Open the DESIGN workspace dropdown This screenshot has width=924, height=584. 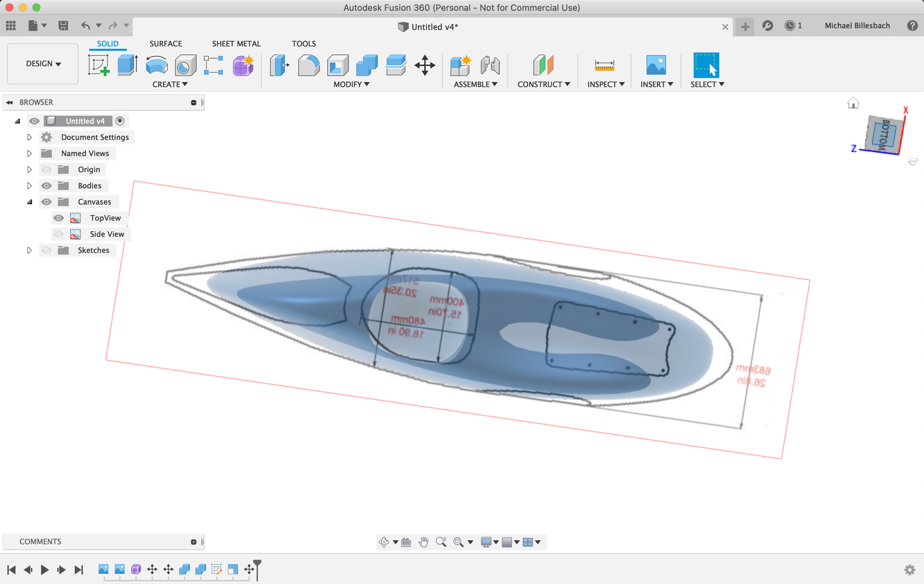coord(43,64)
